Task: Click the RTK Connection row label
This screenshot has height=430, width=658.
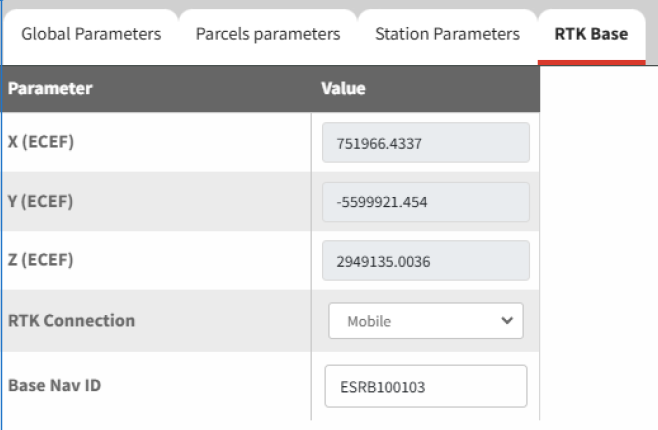Action: (x=71, y=321)
